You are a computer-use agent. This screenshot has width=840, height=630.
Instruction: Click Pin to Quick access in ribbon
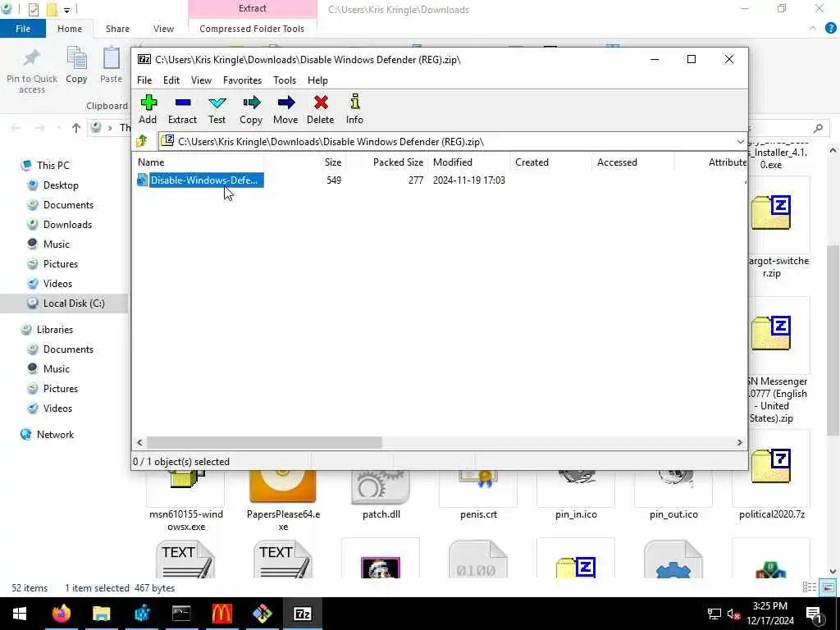pyautogui.click(x=32, y=71)
